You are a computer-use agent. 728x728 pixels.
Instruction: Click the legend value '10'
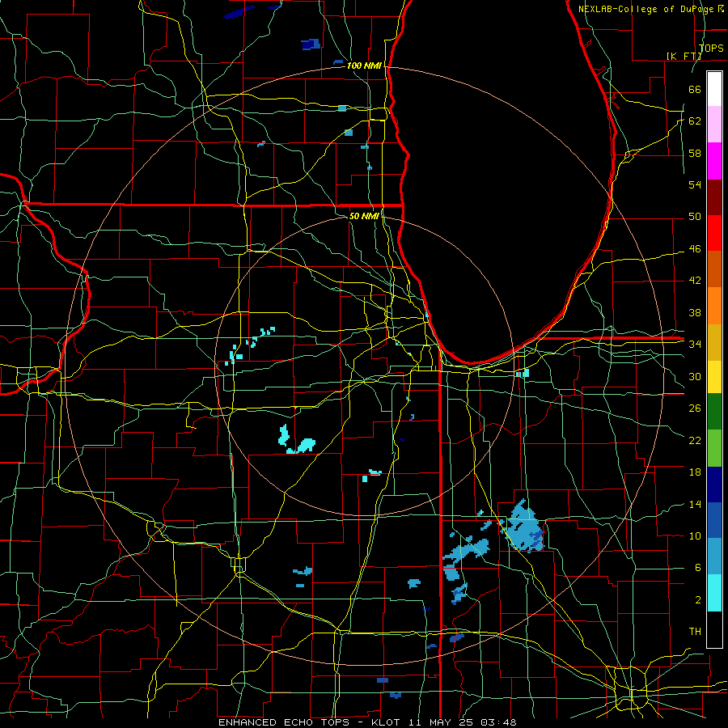[695, 536]
